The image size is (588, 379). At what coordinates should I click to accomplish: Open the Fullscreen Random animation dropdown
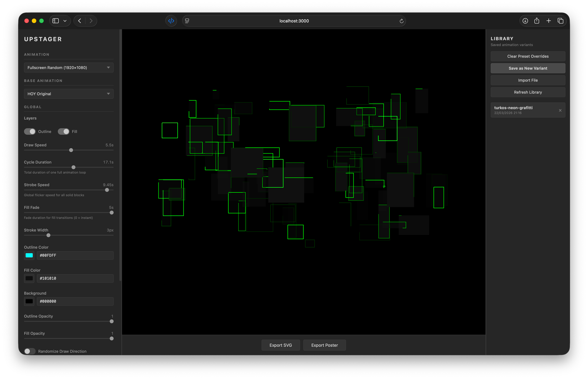tap(69, 68)
